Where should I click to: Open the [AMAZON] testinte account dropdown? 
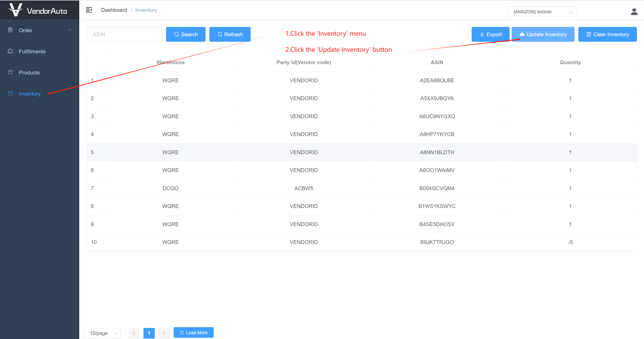(x=542, y=12)
